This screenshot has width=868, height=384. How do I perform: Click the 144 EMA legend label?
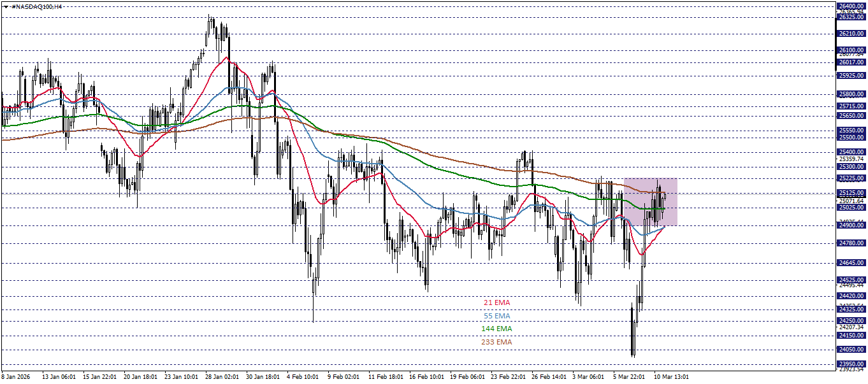(496, 329)
